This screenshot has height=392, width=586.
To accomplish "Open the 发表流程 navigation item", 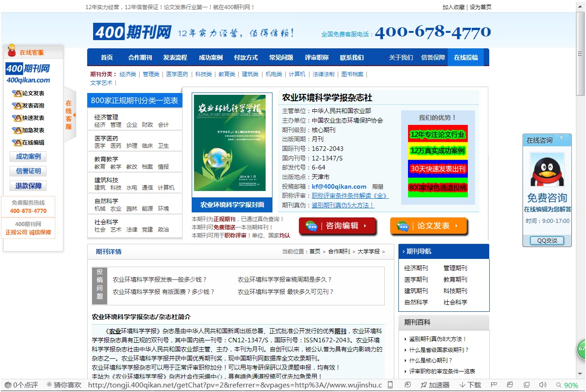I will (175, 58).
